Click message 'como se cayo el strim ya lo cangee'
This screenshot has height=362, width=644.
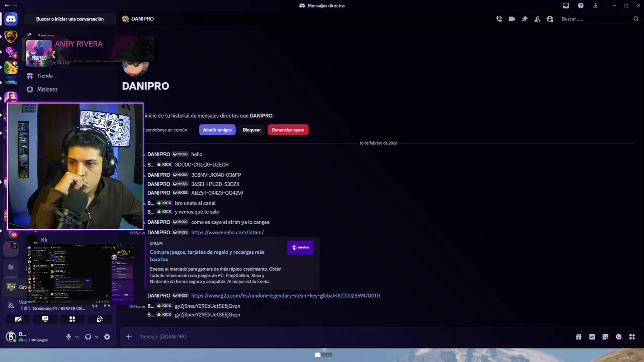230,222
